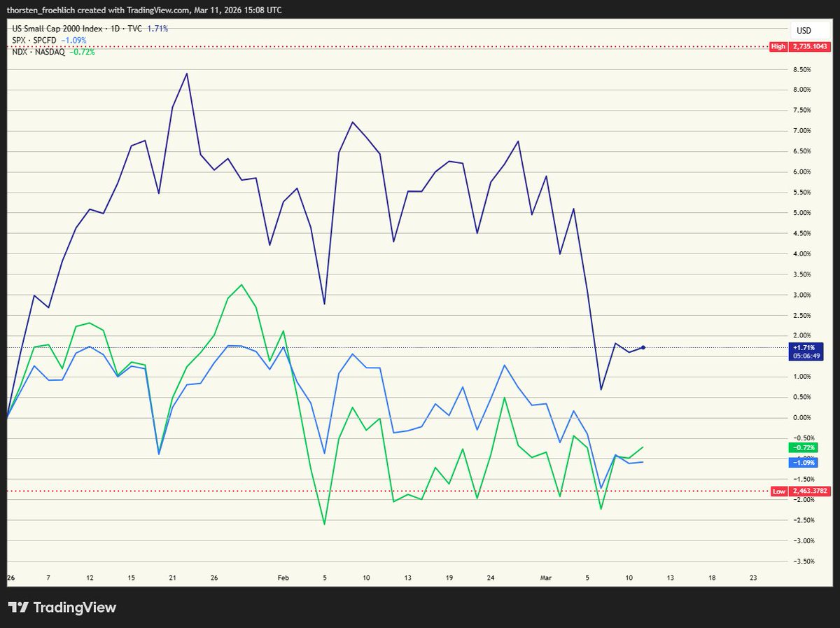Click the 05:06:49 countdown timer label
840x628 pixels.
pyautogui.click(x=806, y=356)
